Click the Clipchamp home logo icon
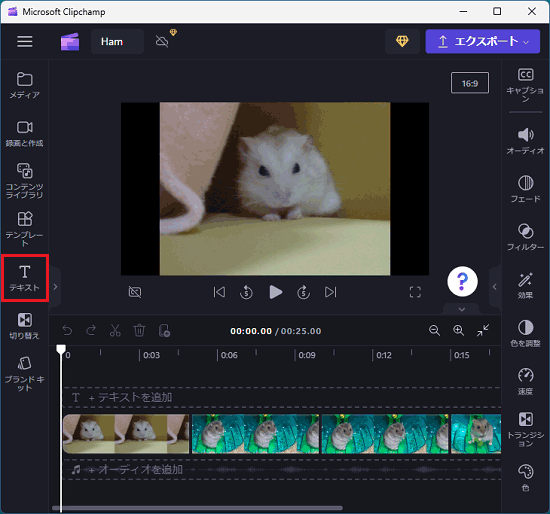Image resolution: width=550 pixels, height=514 pixels. [x=70, y=41]
